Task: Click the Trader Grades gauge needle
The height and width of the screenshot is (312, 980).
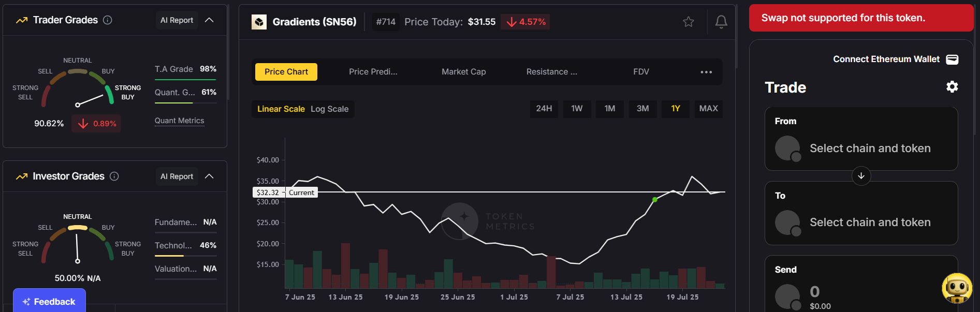Action: (90, 100)
